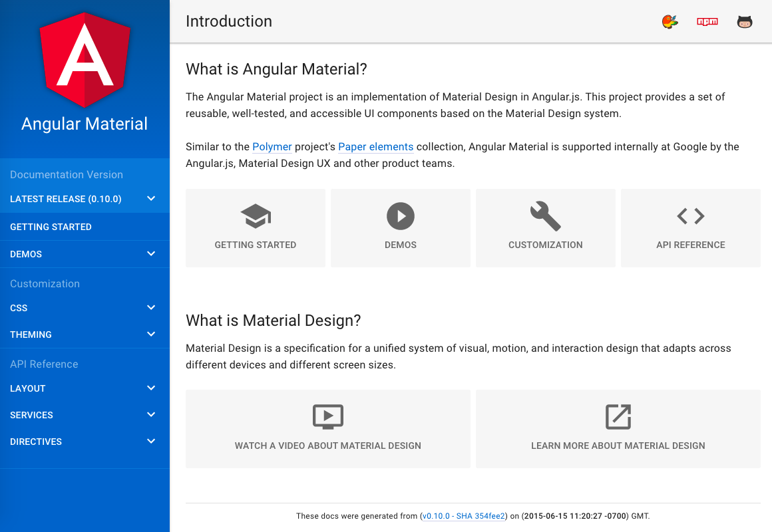Click wrench icon on Customization card
772x532 pixels.
pos(546,216)
